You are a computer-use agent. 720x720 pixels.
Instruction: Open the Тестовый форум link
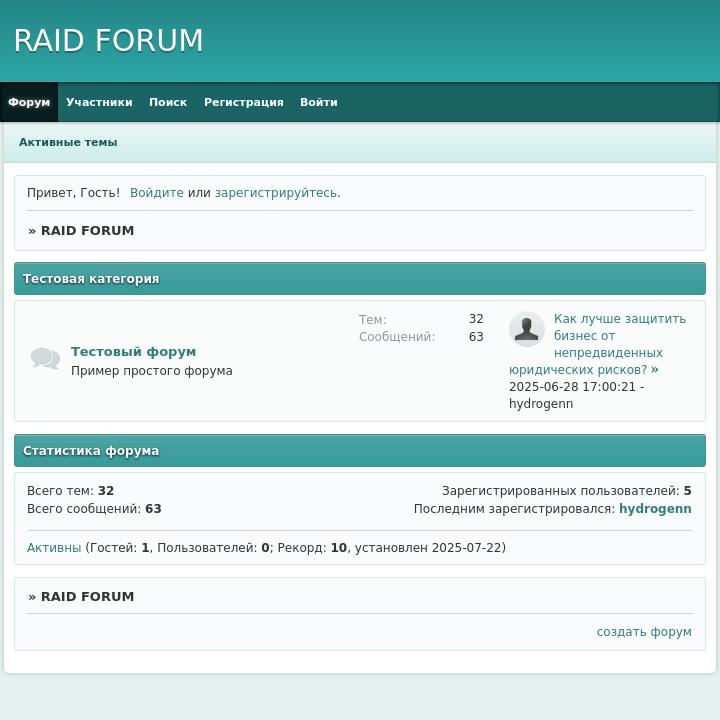(x=133, y=352)
